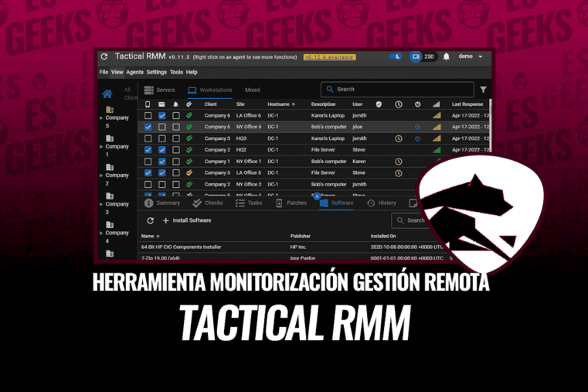Open the History tab
The height and width of the screenshot is (392, 588).
[382, 203]
